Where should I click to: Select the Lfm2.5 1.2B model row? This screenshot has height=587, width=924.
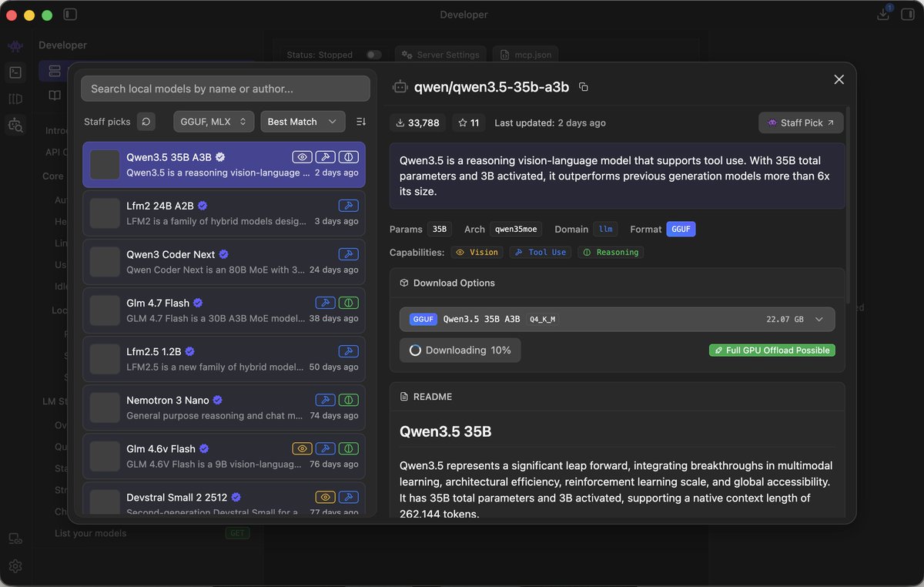pyautogui.click(x=224, y=359)
